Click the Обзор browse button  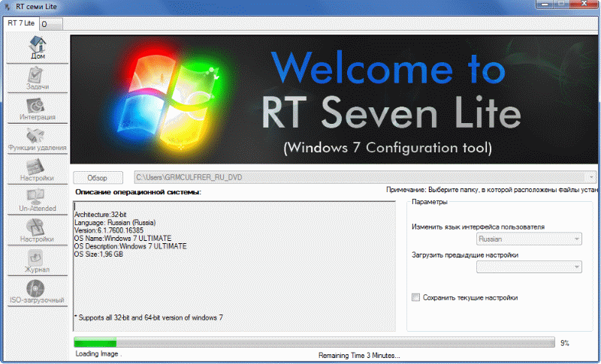98,178
